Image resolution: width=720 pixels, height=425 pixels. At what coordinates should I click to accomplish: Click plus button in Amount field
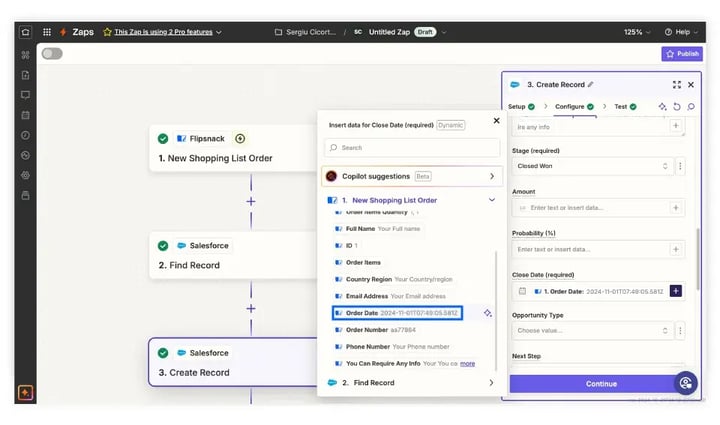[x=675, y=208]
